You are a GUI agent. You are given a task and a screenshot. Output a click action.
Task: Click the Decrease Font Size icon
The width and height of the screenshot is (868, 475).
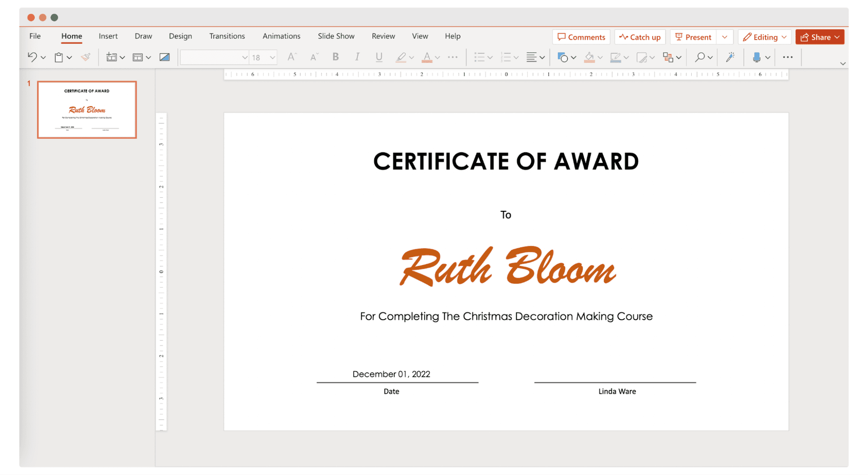pyautogui.click(x=314, y=57)
